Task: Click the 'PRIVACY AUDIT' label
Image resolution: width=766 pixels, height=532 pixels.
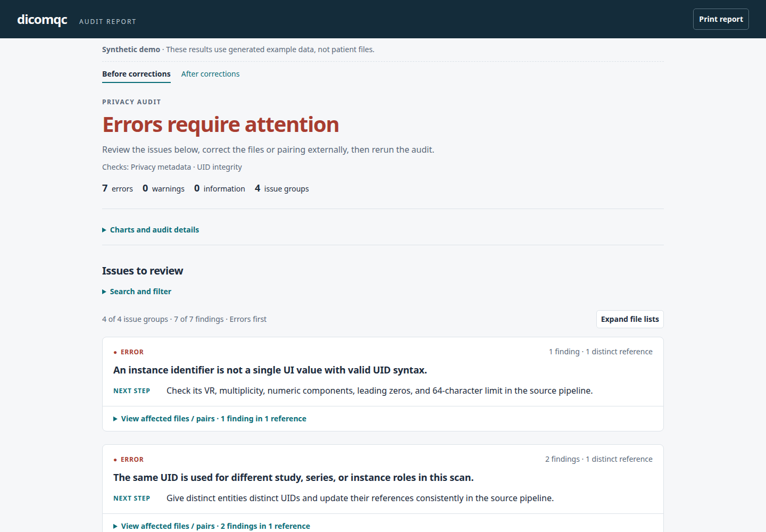Action: click(x=131, y=102)
